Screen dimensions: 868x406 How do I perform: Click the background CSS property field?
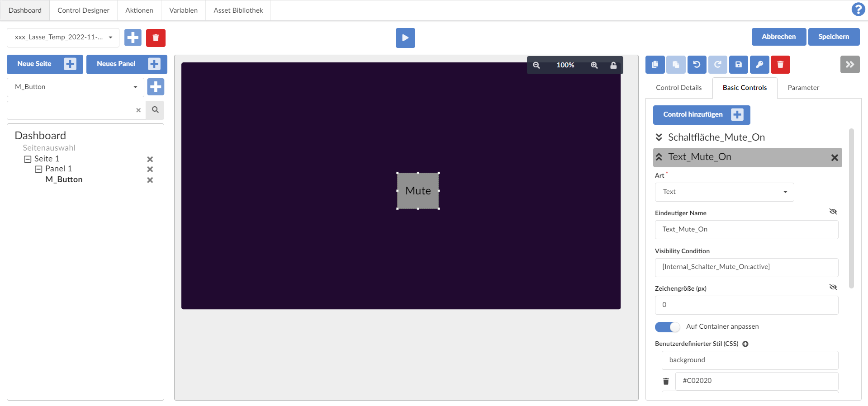point(750,360)
